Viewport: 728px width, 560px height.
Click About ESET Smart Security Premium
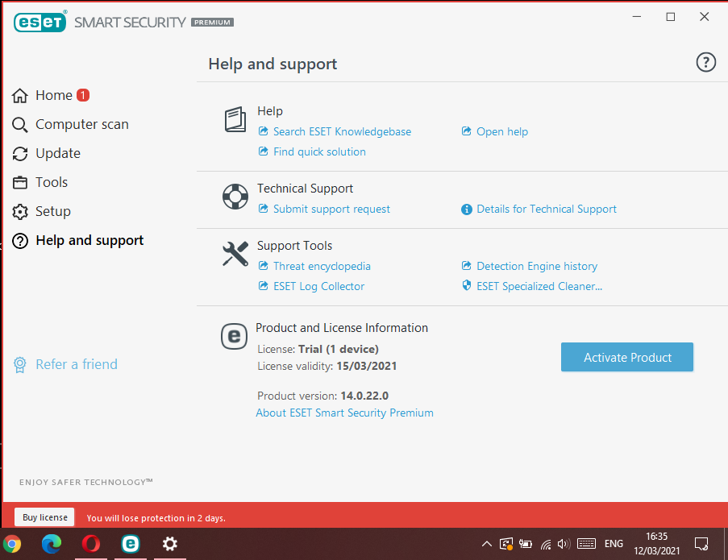[344, 413]
